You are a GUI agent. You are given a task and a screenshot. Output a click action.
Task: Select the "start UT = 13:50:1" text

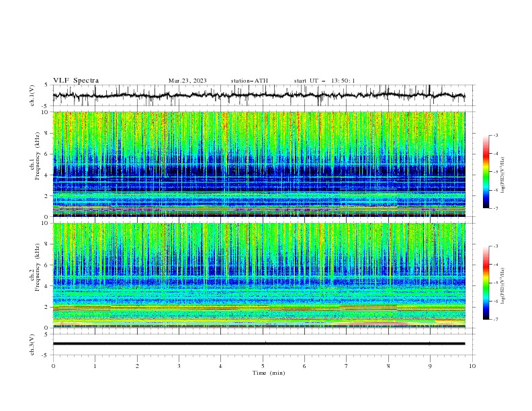324,81
